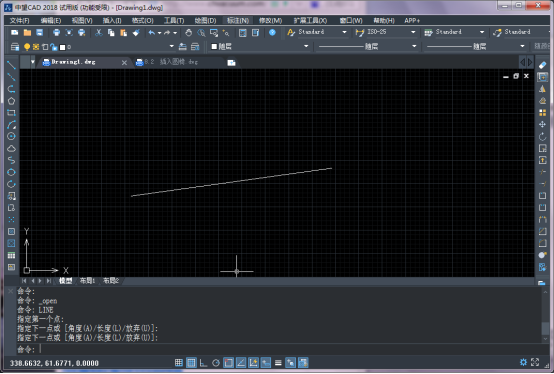Screen dimensions: 554x374
Task: Open the 绘图(D) menu
Action: (205, 20)
